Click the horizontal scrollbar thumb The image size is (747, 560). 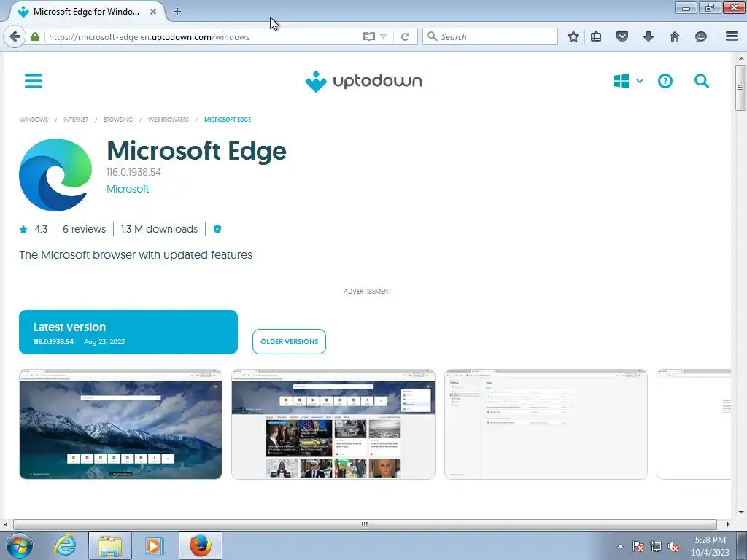[x=365, y=524]
